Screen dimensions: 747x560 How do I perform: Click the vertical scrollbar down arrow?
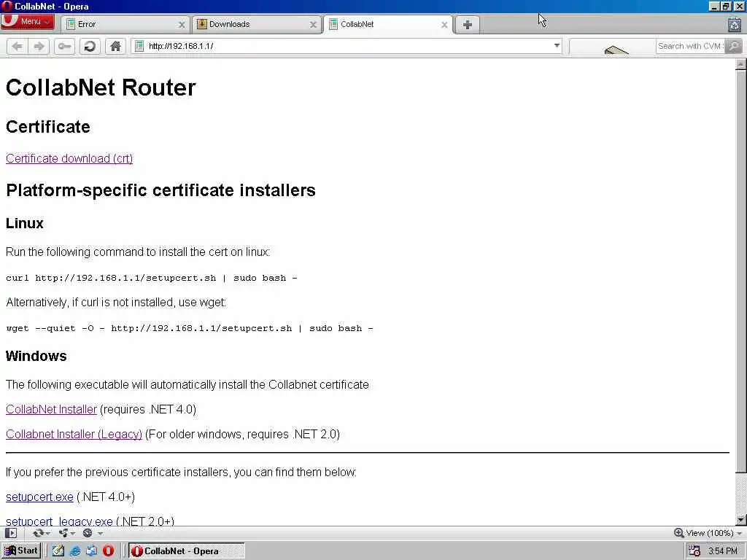pyautogui.click(x=741, y=520)
